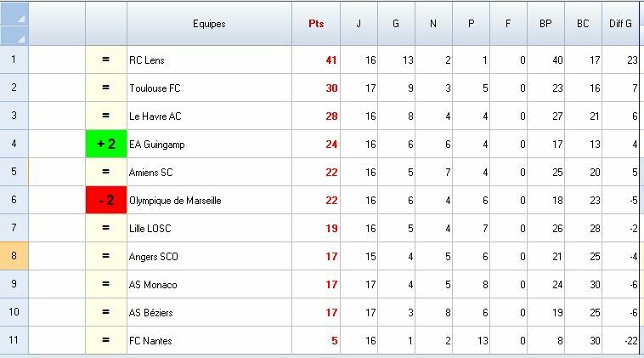
Task: Select the Diff G column header
Action: click(x=621, y=24)
